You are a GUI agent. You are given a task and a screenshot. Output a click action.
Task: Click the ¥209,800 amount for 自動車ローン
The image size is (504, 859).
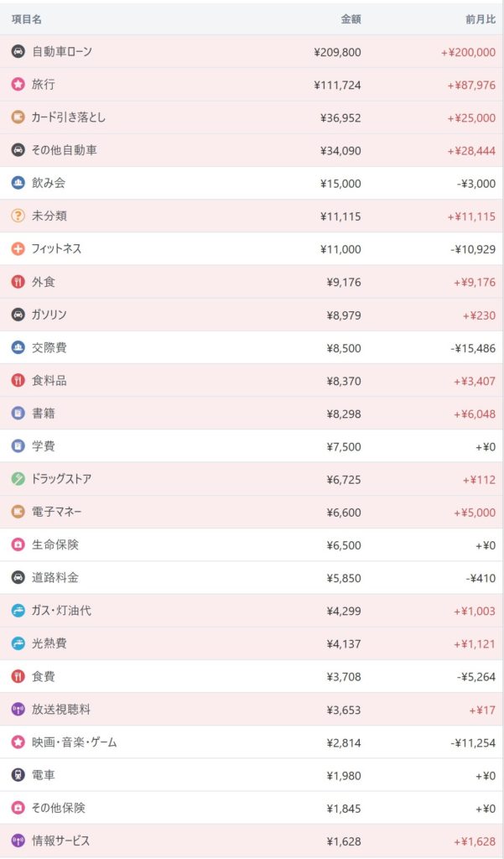coord(337,52)
